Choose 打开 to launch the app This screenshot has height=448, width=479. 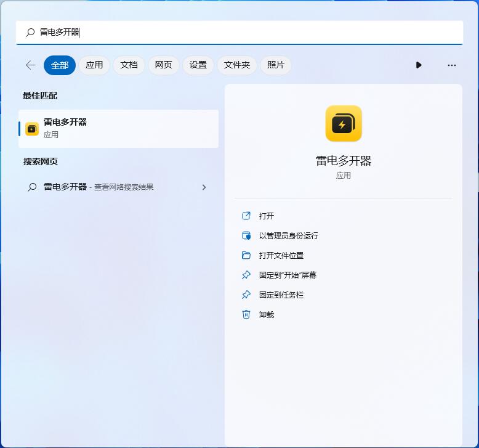pyautogui.click(x=267, y=216)
